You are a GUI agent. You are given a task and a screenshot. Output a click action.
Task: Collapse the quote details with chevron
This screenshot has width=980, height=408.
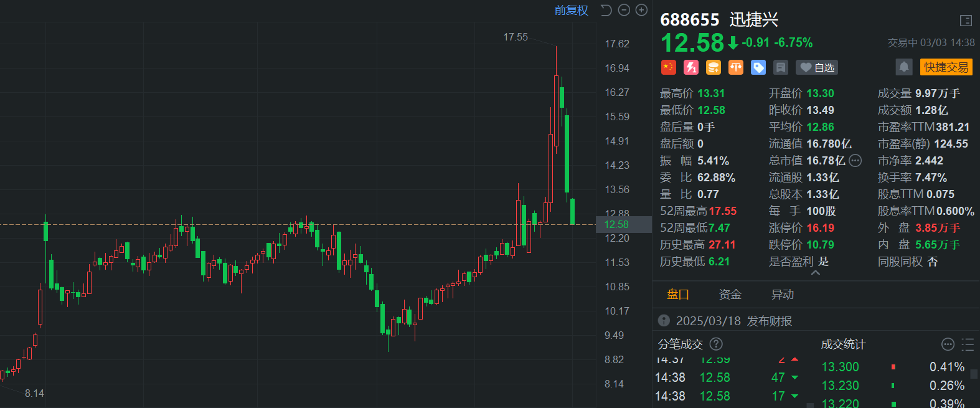click(x=816, y=273)
